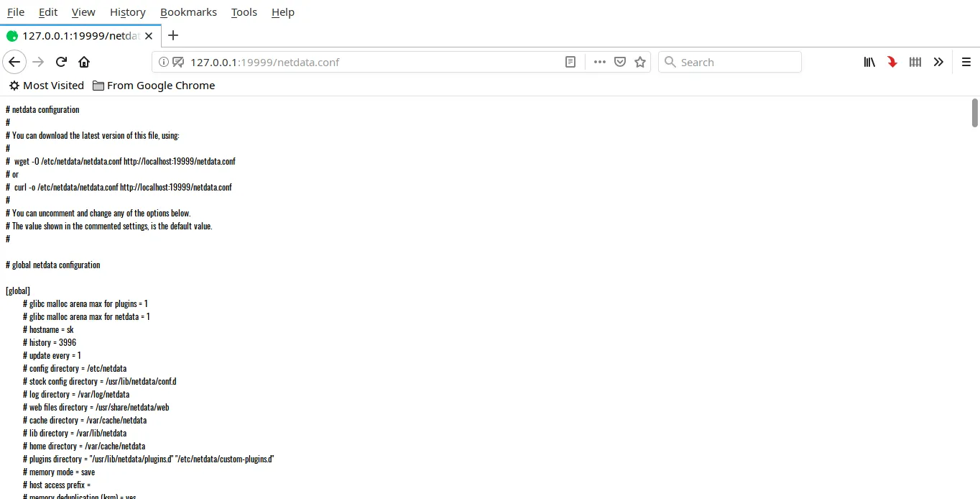This screenshot has height=499, width=980.
Task: Open the History menu
Action: point(128,12)
